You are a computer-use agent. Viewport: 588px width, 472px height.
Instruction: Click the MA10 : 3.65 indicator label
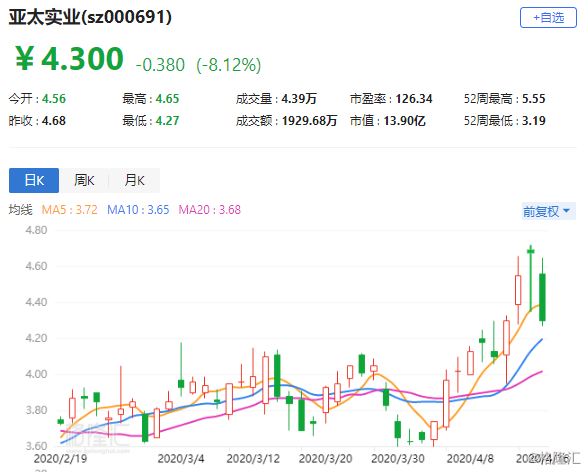138,210
